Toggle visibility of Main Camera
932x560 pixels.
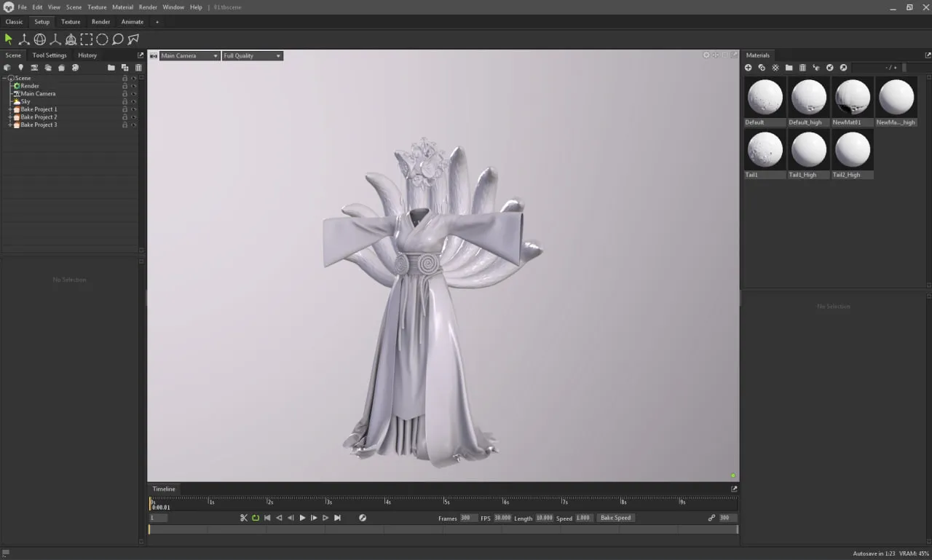click(134, 94)
